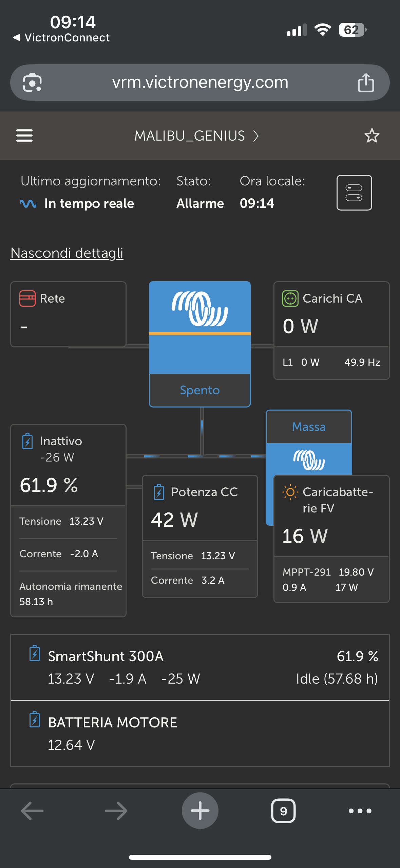Image resolution: width=400 pixels, height=868 pixels.
Task: Click the solar charger sun icon
Action: [290, 492]
